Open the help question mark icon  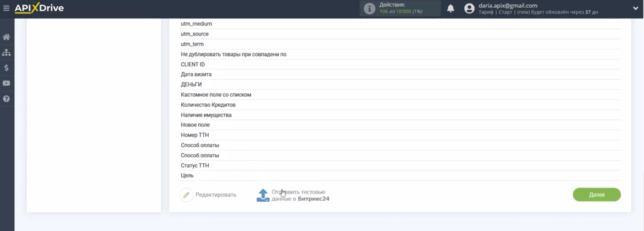click(x=6, y=99)
